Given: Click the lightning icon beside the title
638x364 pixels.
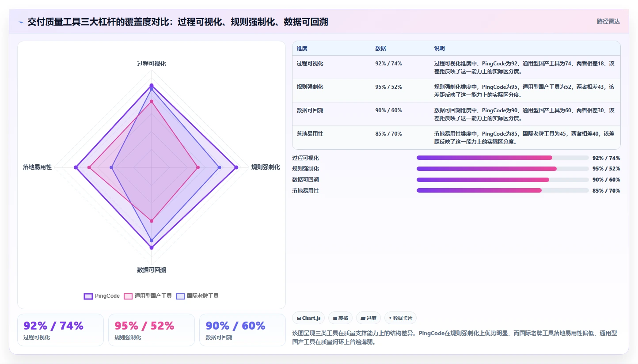Looking at the screenshot, I should 21,22.
